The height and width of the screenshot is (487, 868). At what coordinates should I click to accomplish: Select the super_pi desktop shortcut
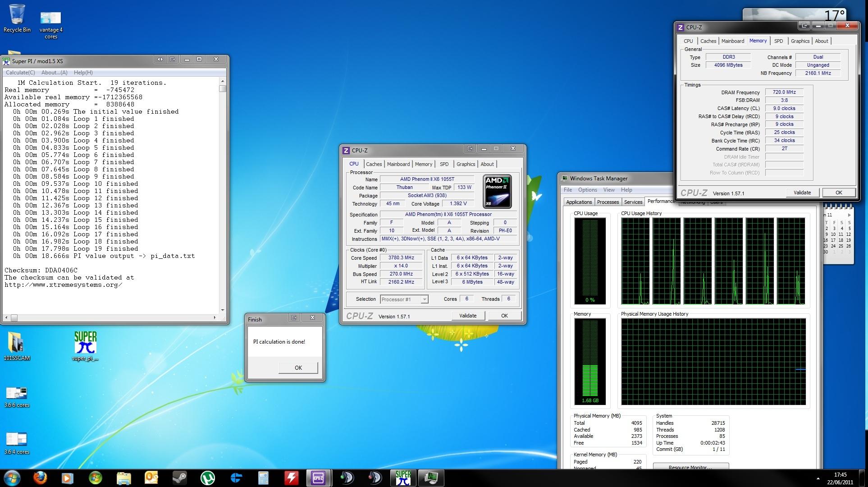(85, 346)
